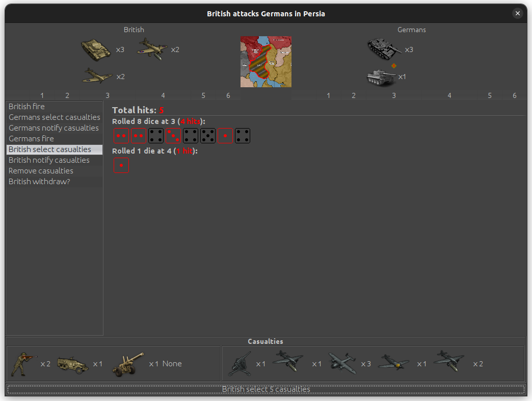Image resolution: width=532 pixels, height=401 pixels.
Task: Select the German medium tank icon x3
Action: pos(384,49)
